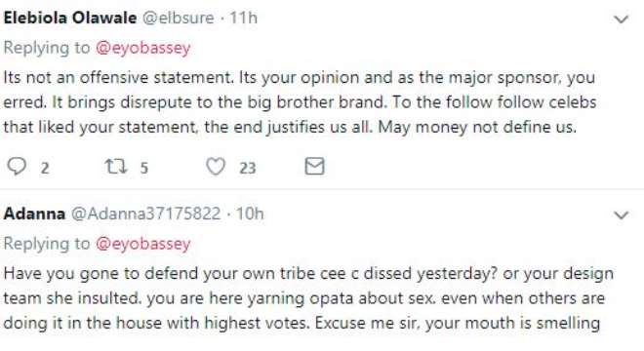Open @eyobassey mention in Elebiola's reply

[x=143, y=48]
